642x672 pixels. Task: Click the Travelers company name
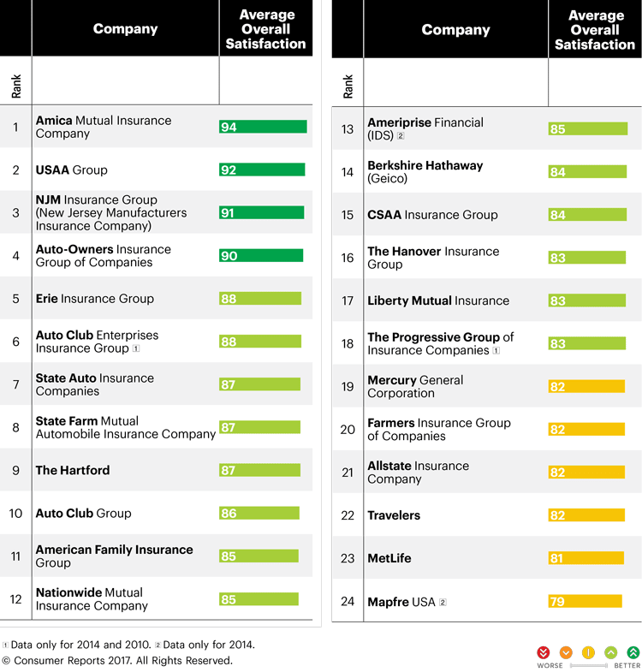click(x=394, y=515)
